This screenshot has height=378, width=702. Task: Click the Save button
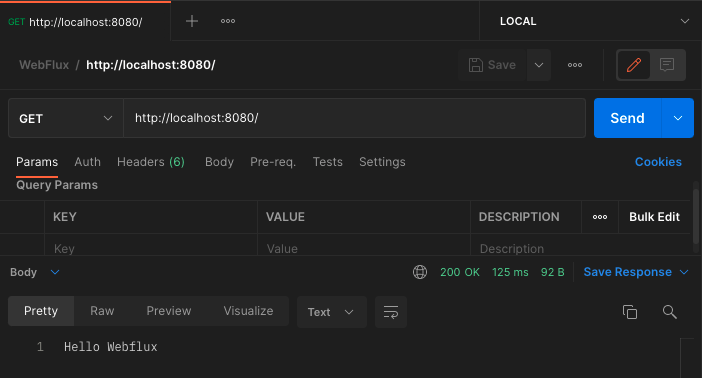tap(492, 65)
